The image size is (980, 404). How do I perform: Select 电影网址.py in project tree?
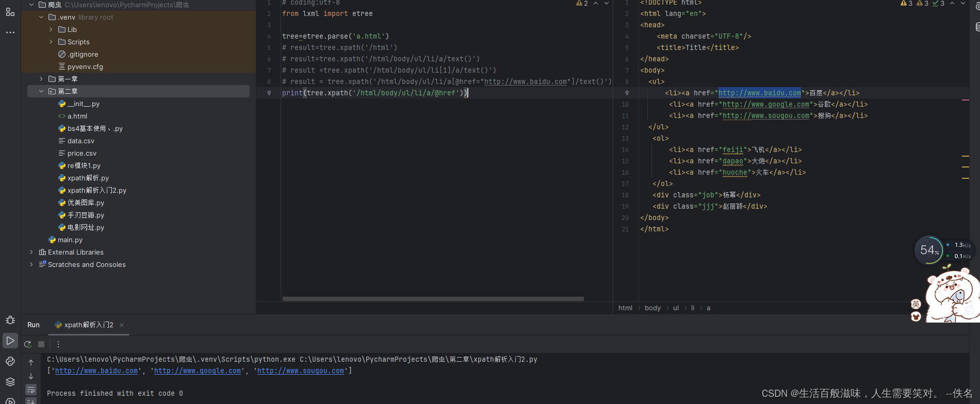[81, 227]
